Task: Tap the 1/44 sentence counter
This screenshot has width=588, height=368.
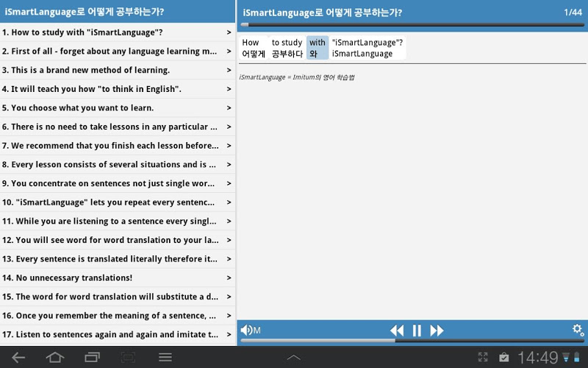Action: (573, 13)
